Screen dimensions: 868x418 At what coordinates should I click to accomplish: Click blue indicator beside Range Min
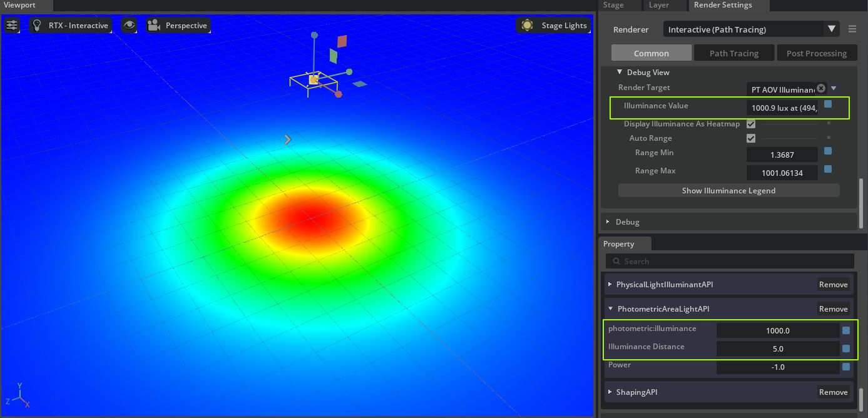pyautogui.click(x=828, y=151)
